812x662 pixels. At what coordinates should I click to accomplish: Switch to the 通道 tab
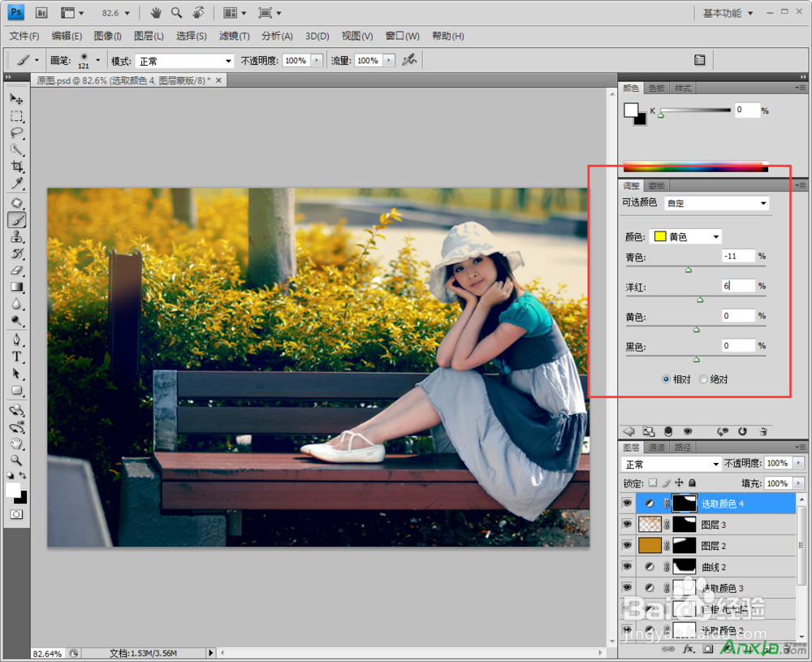coord(657,447)
